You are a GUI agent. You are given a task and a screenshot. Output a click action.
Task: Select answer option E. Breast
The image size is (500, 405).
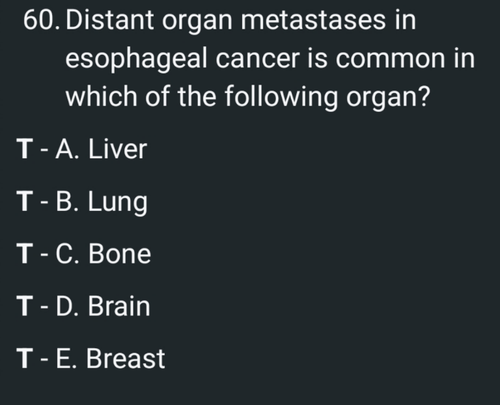click(x=110, y=359)
